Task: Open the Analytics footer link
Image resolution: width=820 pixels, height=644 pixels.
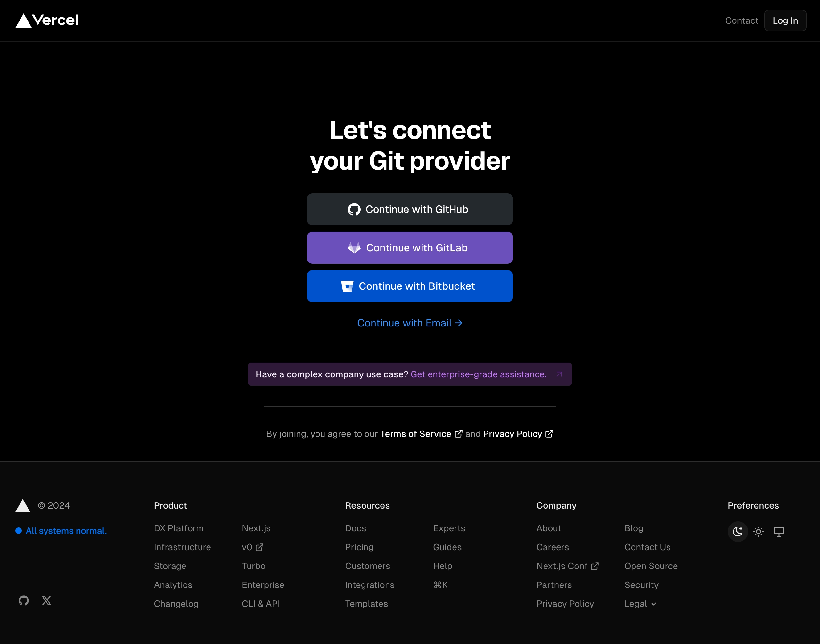Action: click(173, 585)
